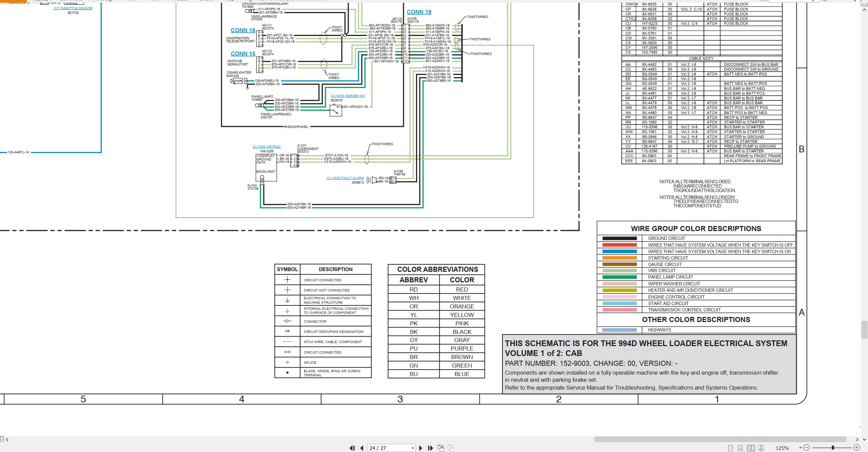Switch to continuous page view
Screen dimensions: 868x452
(x=741, y=448)
